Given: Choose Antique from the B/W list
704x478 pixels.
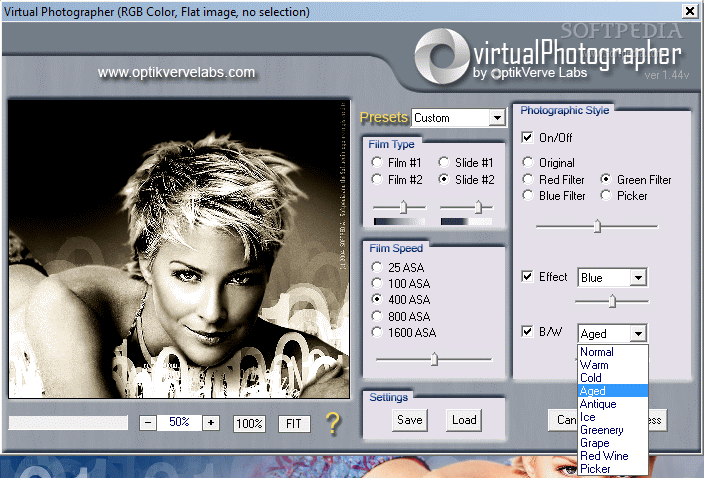Looking at the screenshot, I should click(x=613, y=404).
